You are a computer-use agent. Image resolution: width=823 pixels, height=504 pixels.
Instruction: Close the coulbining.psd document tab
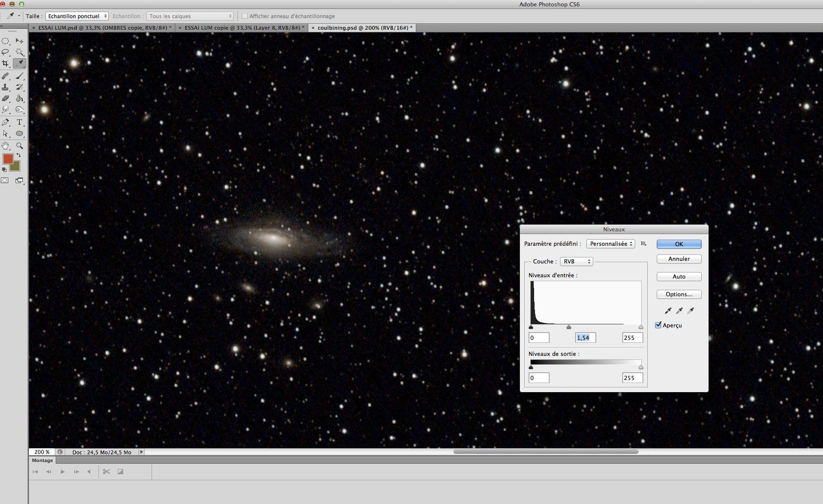[x=313, y=28]
